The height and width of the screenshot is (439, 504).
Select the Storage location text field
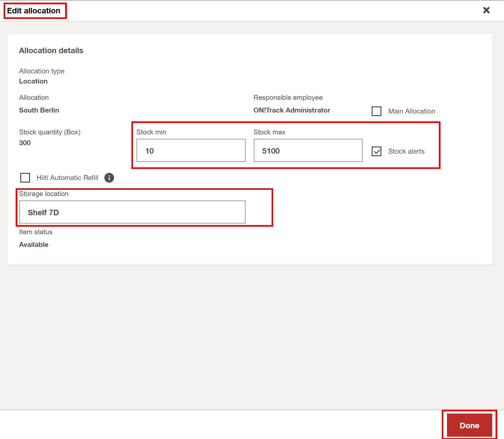coord(132,212)
